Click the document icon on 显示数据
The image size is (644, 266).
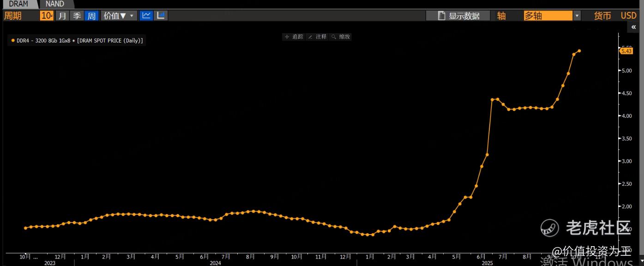click(x=441, y=16)
